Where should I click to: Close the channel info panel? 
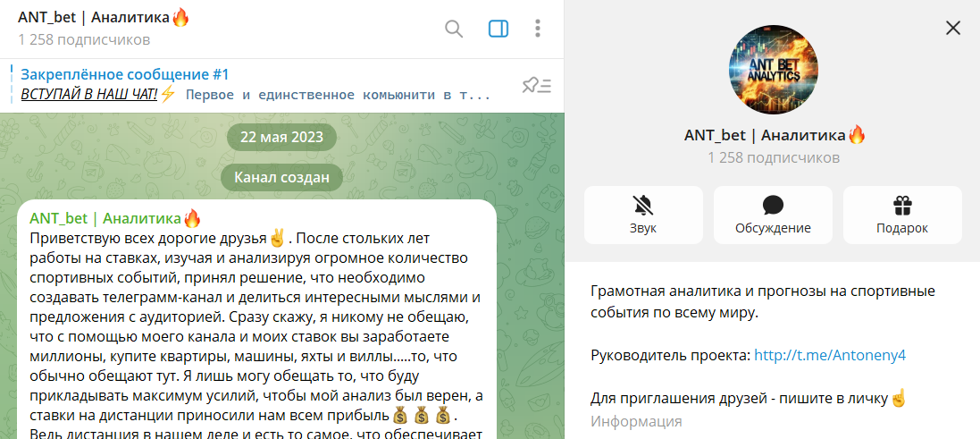click(x=953, y=28)
